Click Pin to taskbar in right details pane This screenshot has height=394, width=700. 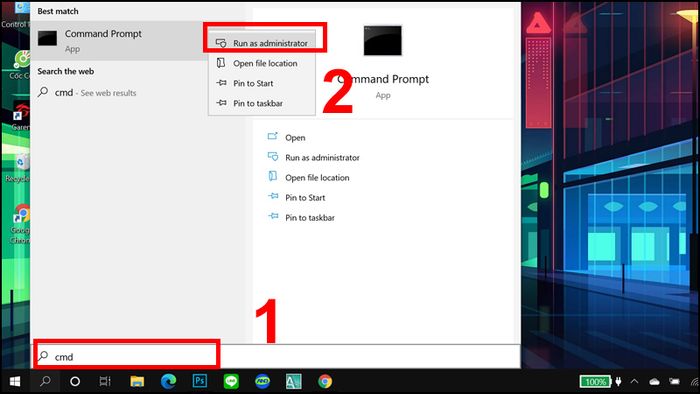(x=310, y=218)
